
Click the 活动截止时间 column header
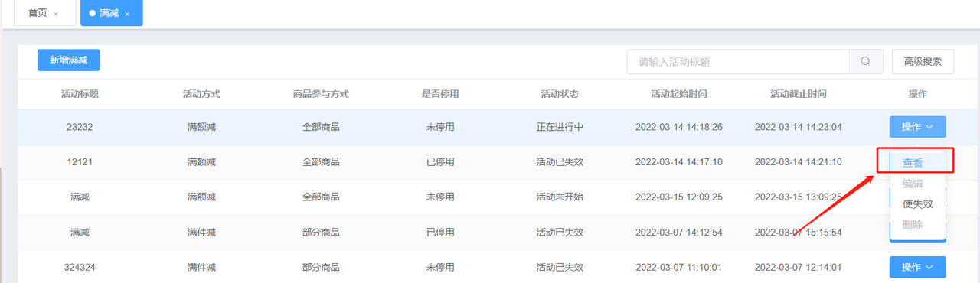pos(799,94)
